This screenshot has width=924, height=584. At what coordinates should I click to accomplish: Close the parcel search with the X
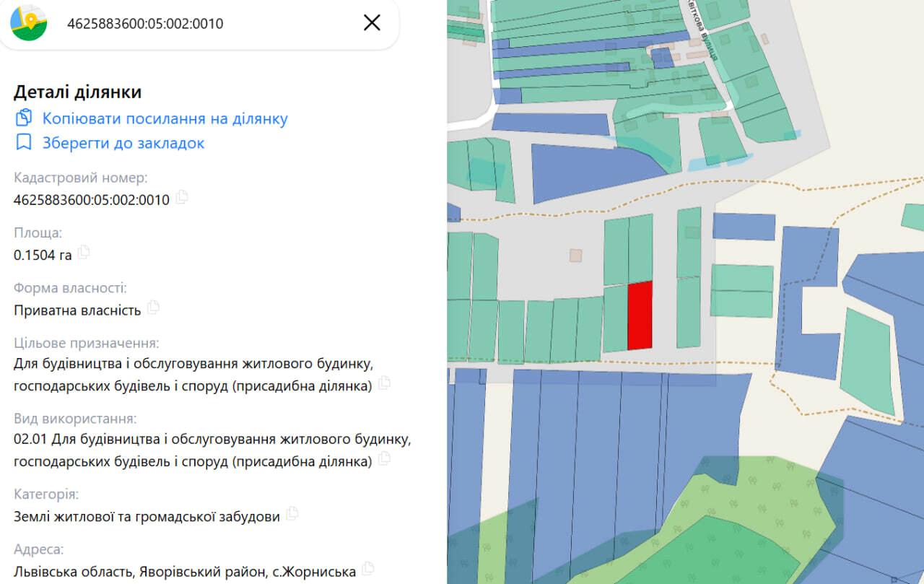372,23
